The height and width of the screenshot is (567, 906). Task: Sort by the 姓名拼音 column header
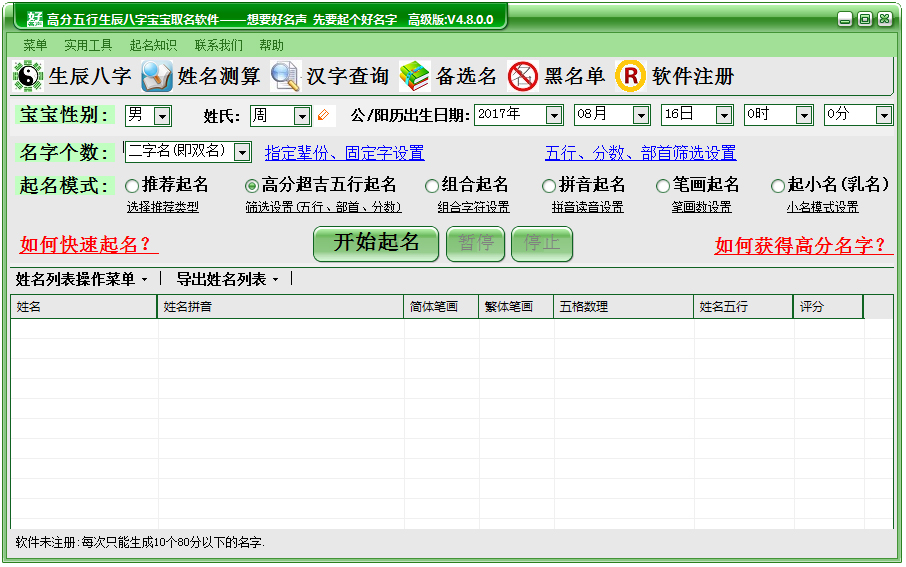(x=280, y=306)
